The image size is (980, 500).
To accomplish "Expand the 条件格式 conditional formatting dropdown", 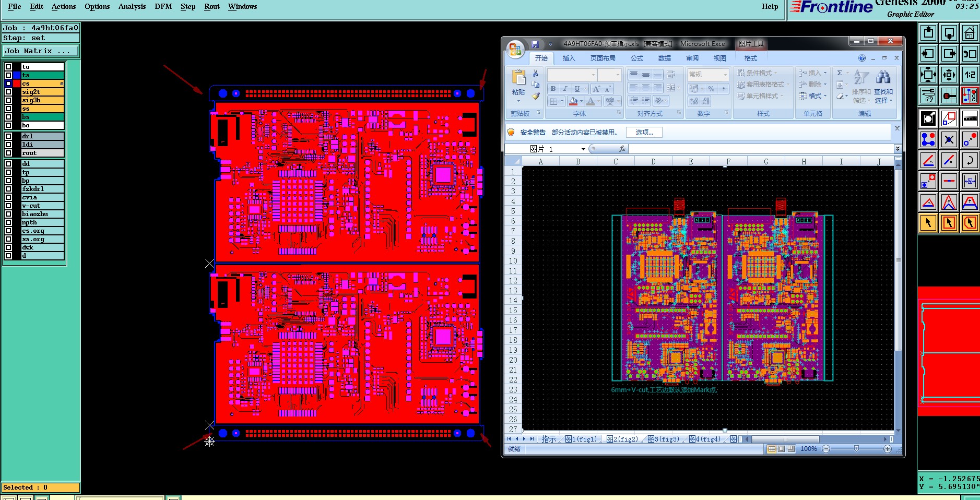I will (x=757, y=73).
